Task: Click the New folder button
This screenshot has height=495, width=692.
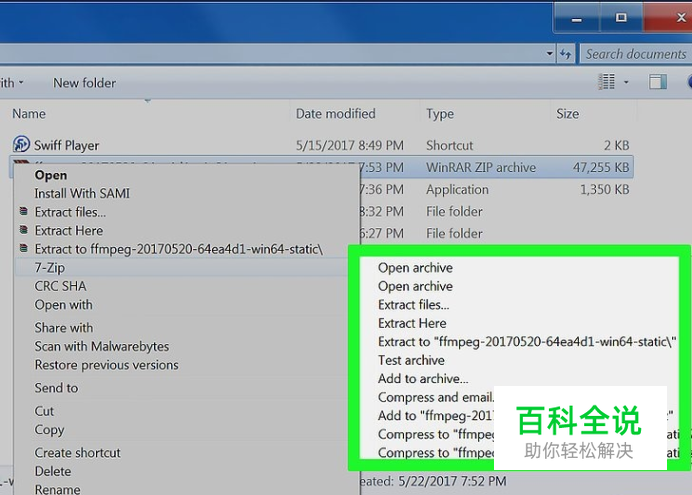Action: point(84,83)
